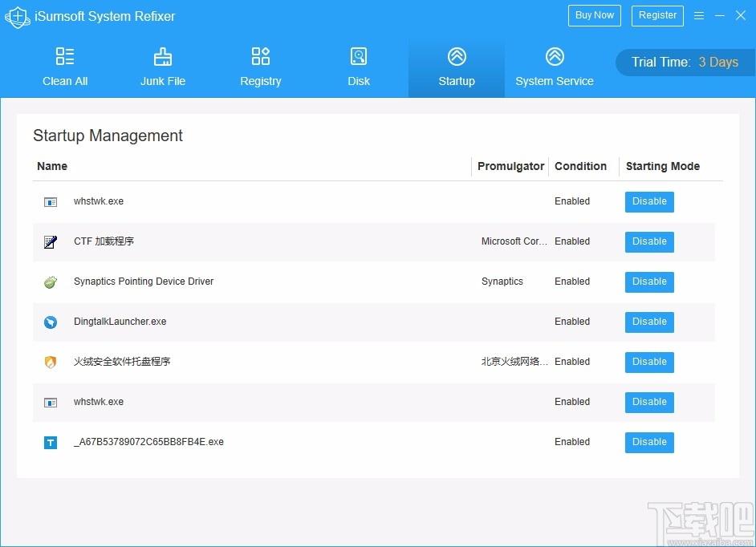Viewport: 756px width, 547px height.
Task: Click the CTF loader pen icon
Action: [x=51, y=241]
